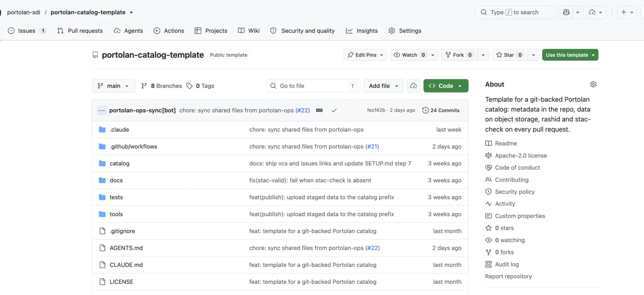Click the Type / to search field
Image resolution: width=644 pixels, height=295 pixels.
[516, 12]
